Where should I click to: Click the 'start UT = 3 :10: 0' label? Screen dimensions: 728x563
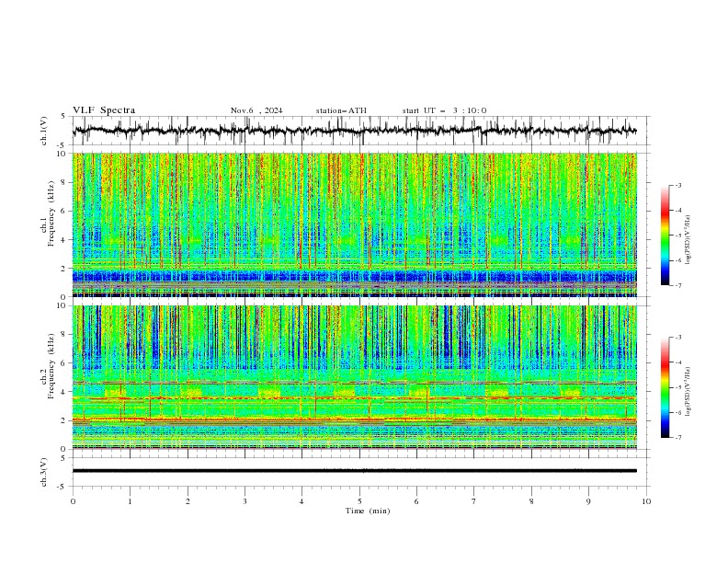(444, 110)
